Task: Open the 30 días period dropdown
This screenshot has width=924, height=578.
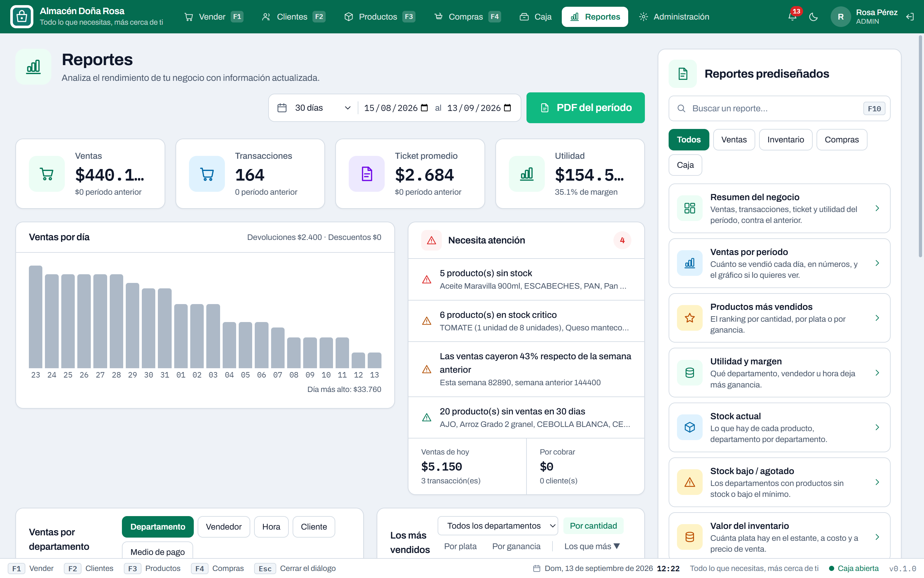Action: pyautogui.click(x=323, y=108)
